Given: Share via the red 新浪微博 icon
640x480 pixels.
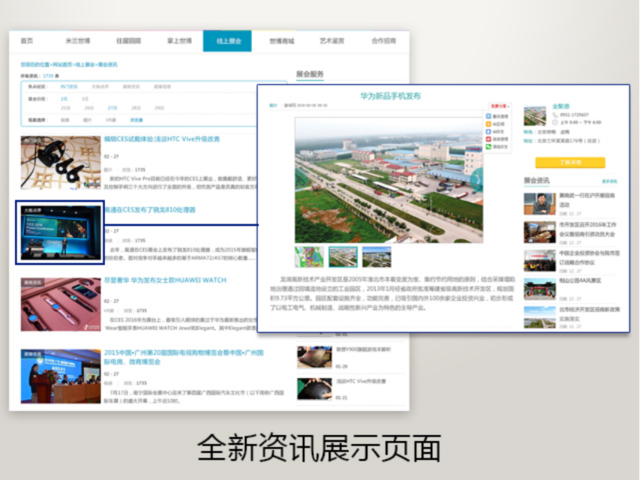Looking at the screenshot, I should click(488, 139).
